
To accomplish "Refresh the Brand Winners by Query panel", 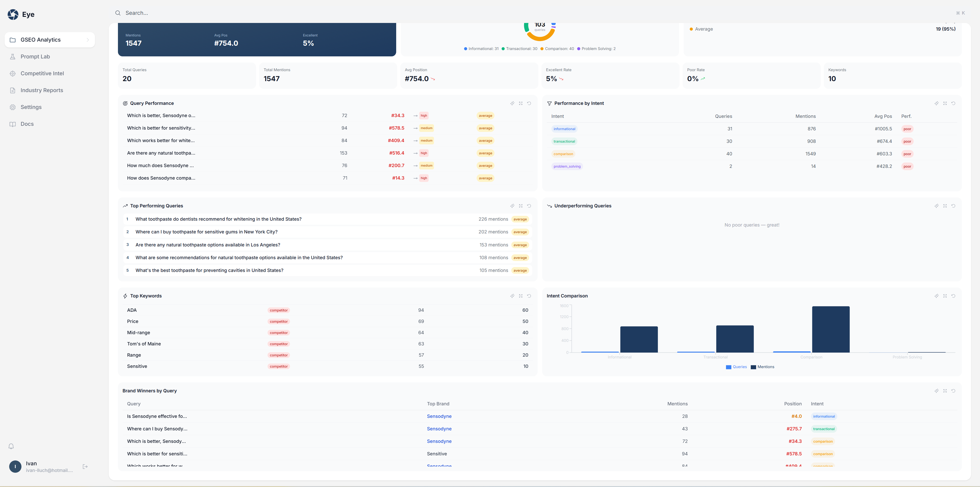I will (953, 391).
